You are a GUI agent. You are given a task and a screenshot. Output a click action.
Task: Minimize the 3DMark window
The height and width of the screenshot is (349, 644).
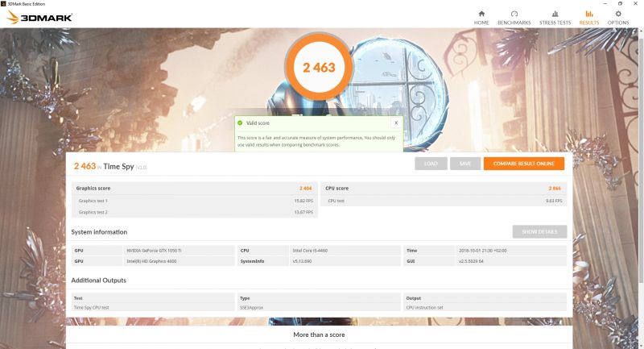[x=605, y=4]
